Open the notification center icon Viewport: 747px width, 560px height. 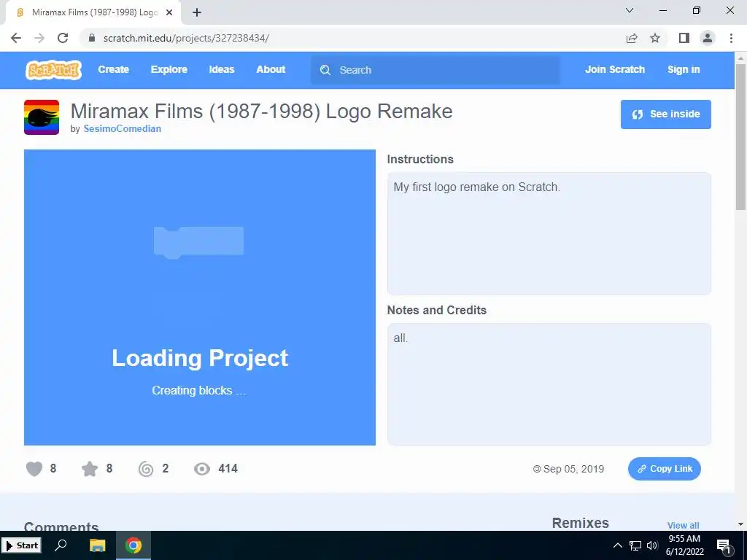(724, 545)
